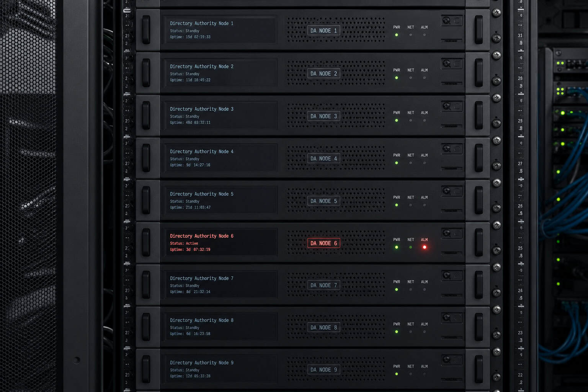Click the NET LED on DA Node 8
Viewport: 588px width, 392px height.
(x=411, y=332)
